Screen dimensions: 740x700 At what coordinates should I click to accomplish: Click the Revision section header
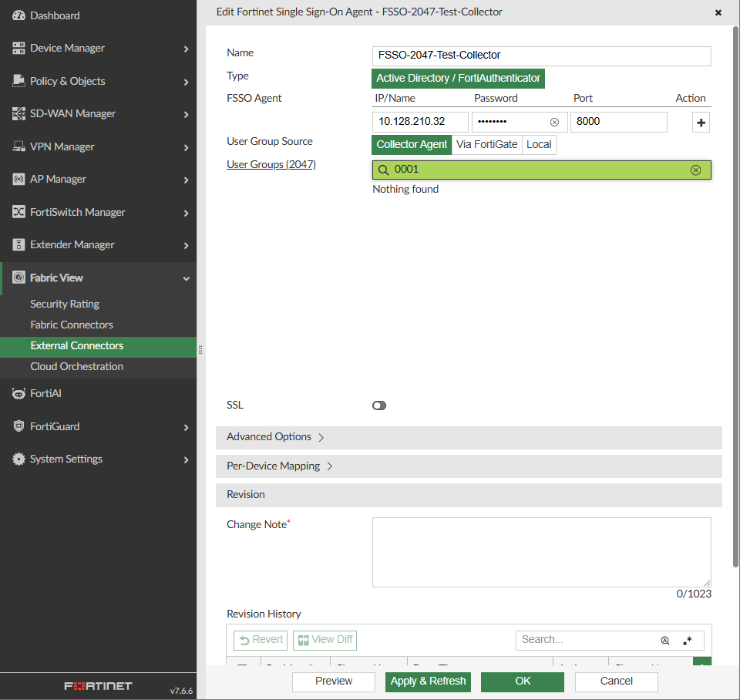tap(469, 495)
